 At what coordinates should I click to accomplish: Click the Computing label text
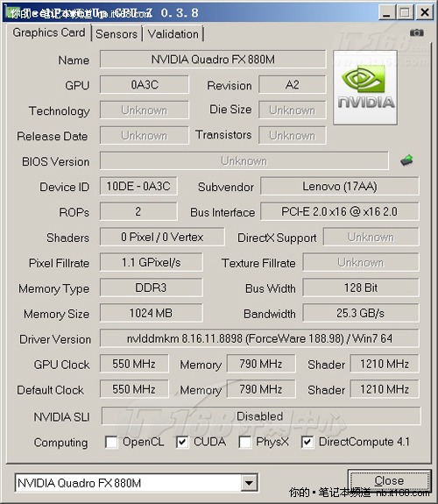(x=60, y=443)
